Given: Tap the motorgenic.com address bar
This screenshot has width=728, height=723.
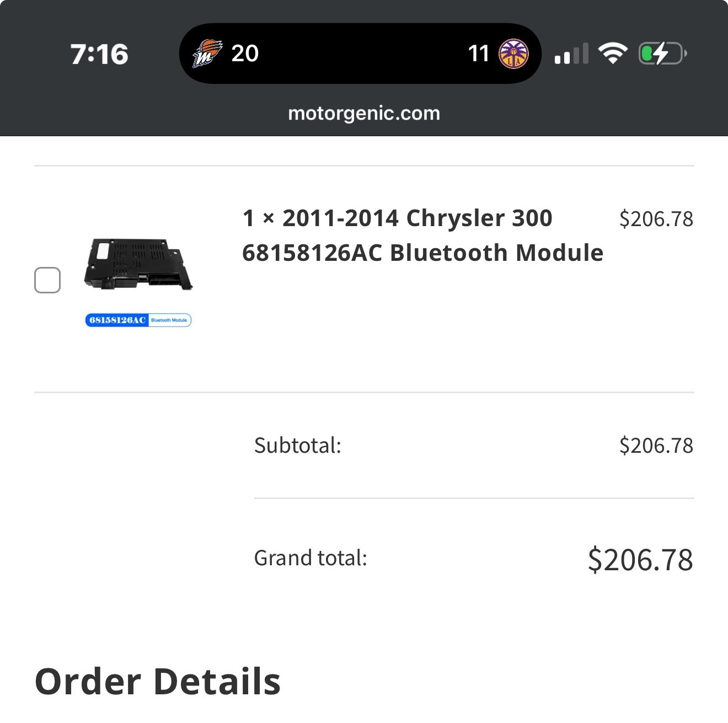Looking at the screenshot, I should (x=364, y=113).
